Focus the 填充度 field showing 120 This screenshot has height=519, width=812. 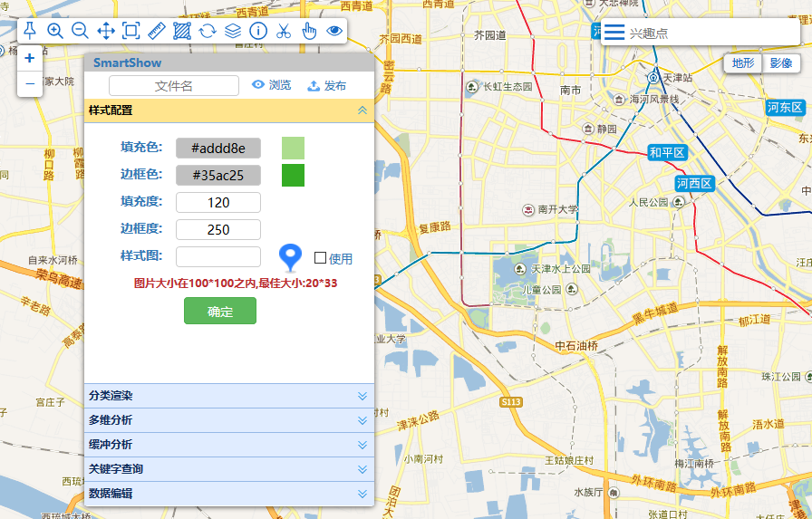218,202
